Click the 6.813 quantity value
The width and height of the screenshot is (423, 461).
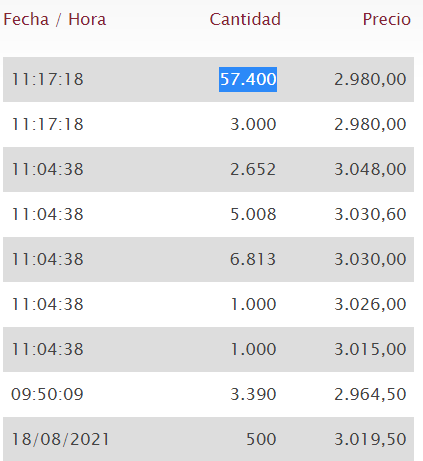tap(253, 259)
